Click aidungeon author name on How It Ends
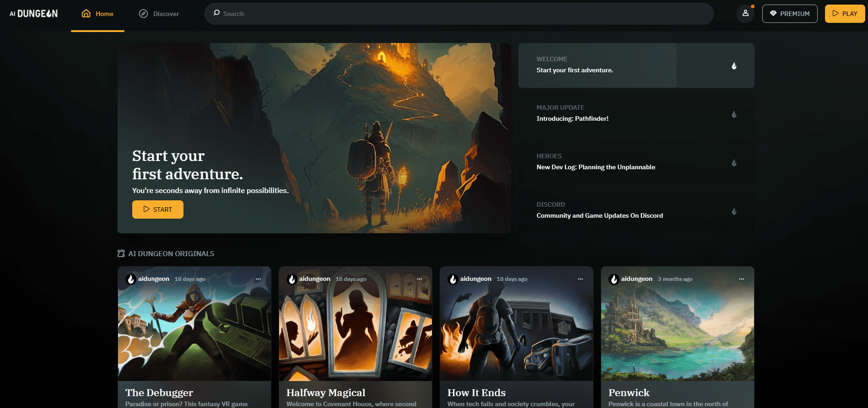This screenshot has height=408, width=868. click(476, 279)
